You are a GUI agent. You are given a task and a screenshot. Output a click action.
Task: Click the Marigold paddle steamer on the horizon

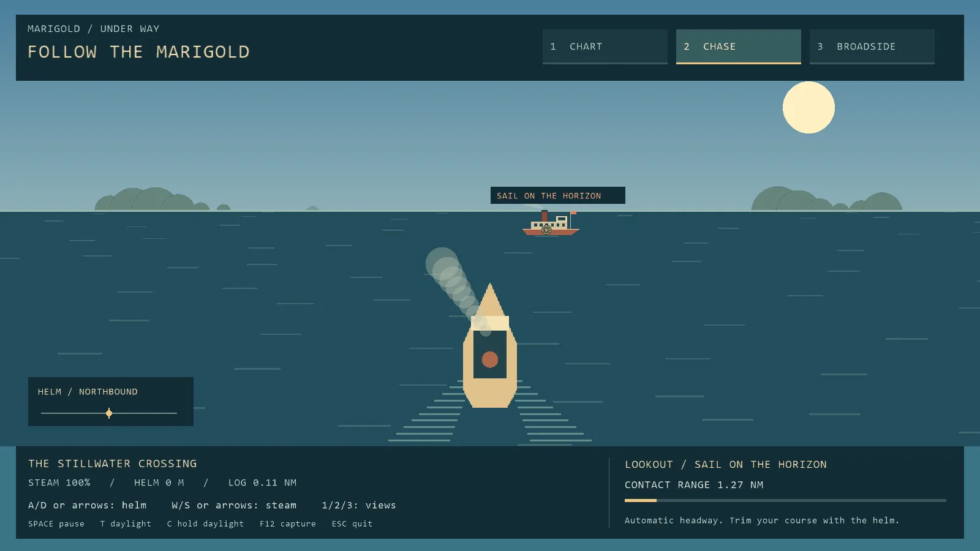[x=551, y=223]
